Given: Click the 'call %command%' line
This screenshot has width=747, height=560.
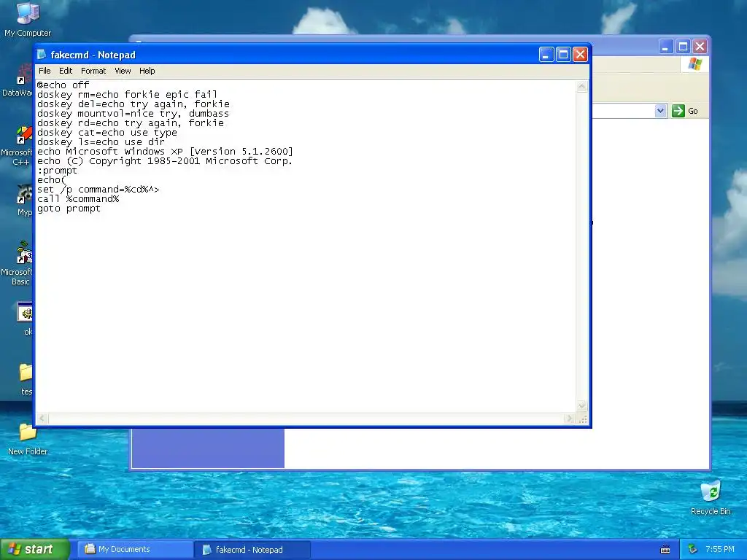Looking at the screenshot, I should click(78, 199).
